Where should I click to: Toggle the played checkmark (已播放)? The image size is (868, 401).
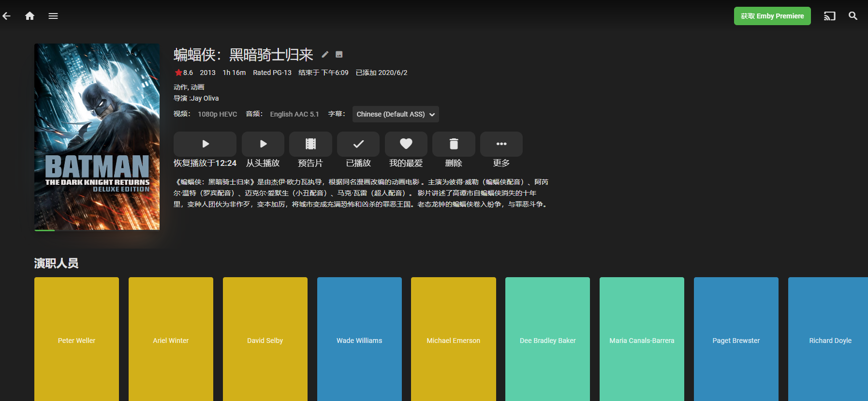[358, 144]
